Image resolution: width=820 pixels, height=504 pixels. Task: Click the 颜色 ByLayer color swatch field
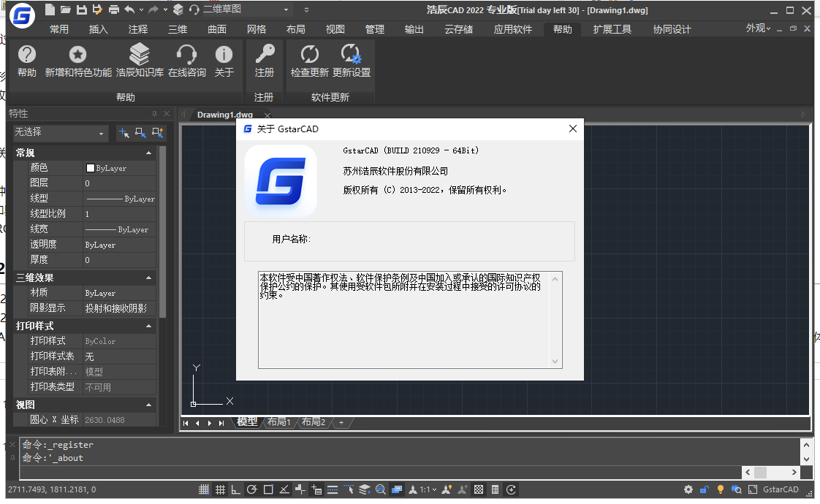(119, 168)
